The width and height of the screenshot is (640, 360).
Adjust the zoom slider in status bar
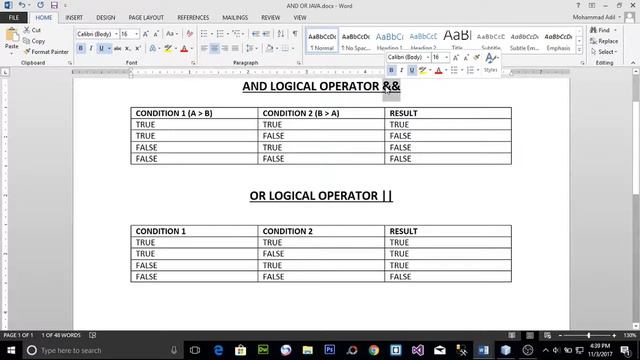588,336
